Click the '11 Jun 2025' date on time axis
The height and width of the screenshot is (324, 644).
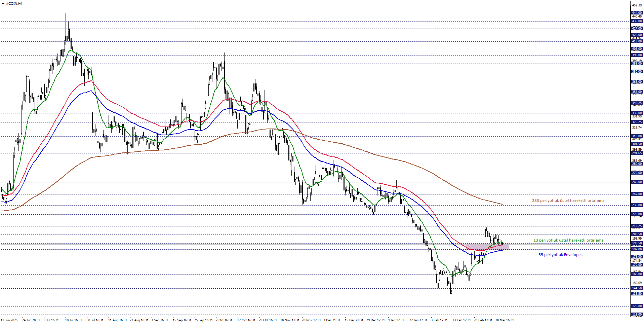pos(9,320)
